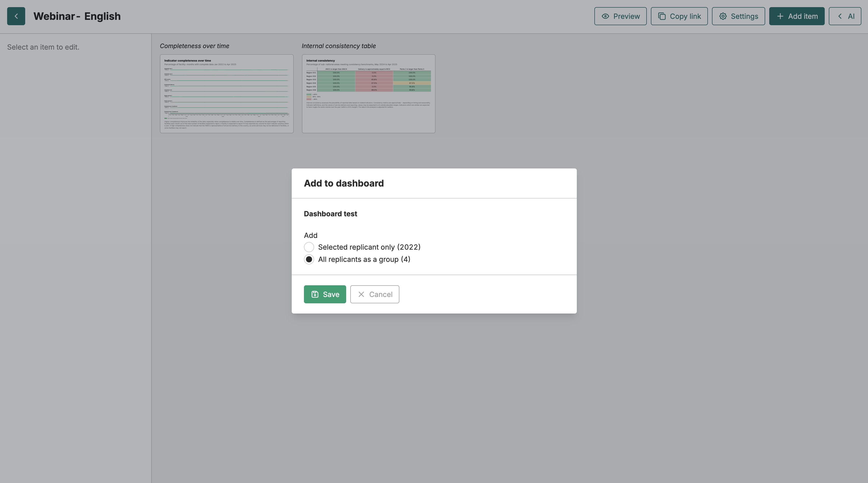Click 'Select an item to edit.' text
This screenshot has width=868, height=483.
(x=43, y=47)
